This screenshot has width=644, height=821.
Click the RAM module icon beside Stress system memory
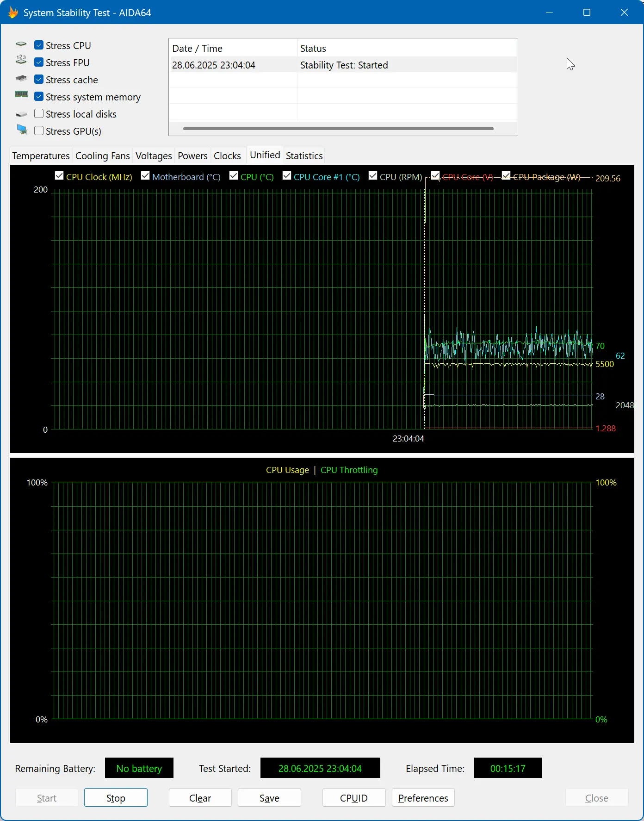(x=21, y=94)
